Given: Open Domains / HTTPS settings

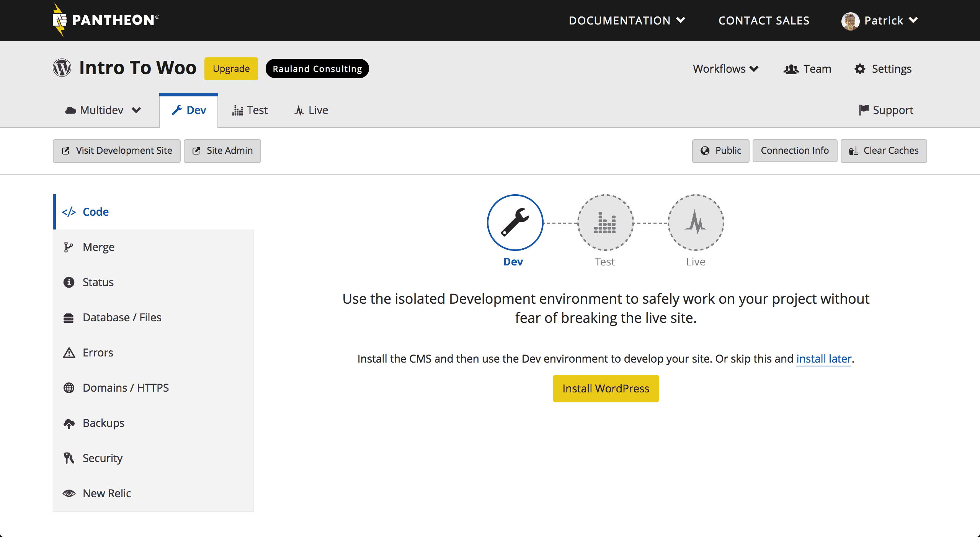Looking at the screenshot, I should 126,387.
